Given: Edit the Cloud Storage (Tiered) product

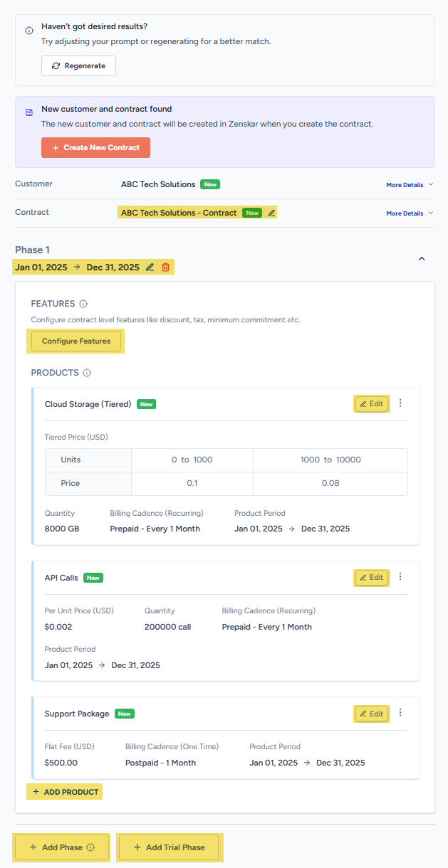Looking at the screenshot, I should point(372,403).
